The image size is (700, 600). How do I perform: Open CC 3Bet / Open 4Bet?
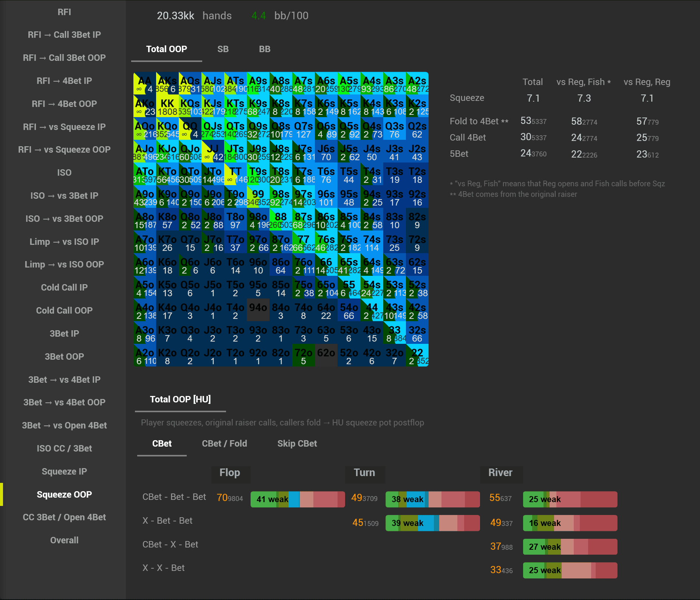pyautogui.click(x=64, y=517)
